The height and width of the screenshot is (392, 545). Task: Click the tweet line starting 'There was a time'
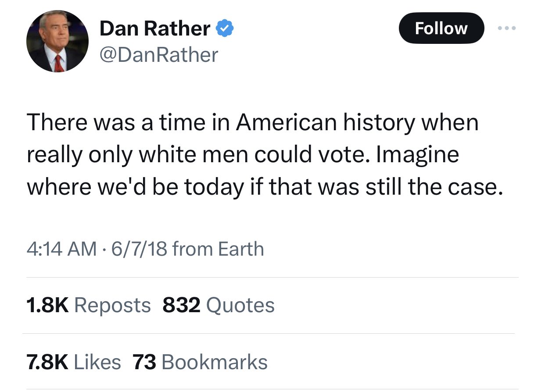(252, 122)
